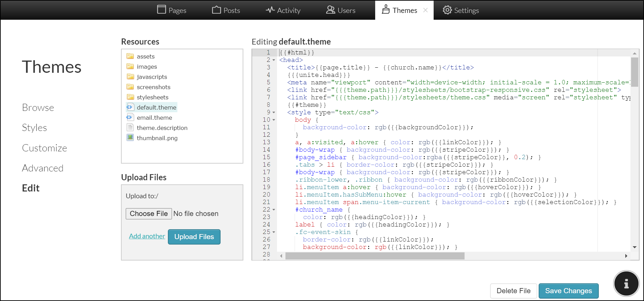644x301 pixels.
Task: Open the stylesheets folder in Resources
Action: (x=152, y=97)
